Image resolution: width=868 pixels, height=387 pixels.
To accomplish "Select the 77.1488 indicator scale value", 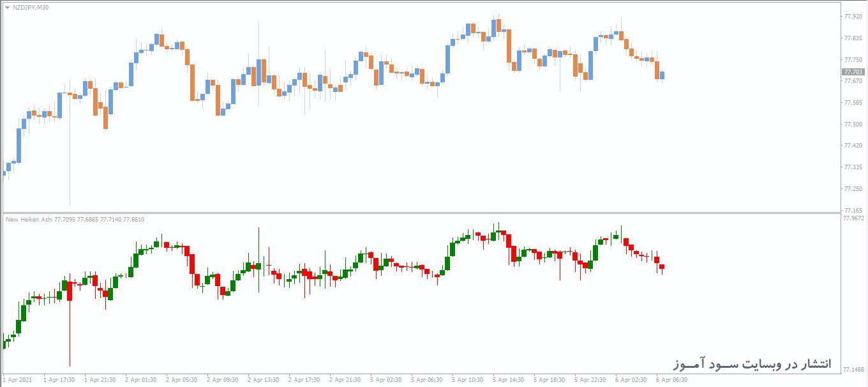I will 854,370.
